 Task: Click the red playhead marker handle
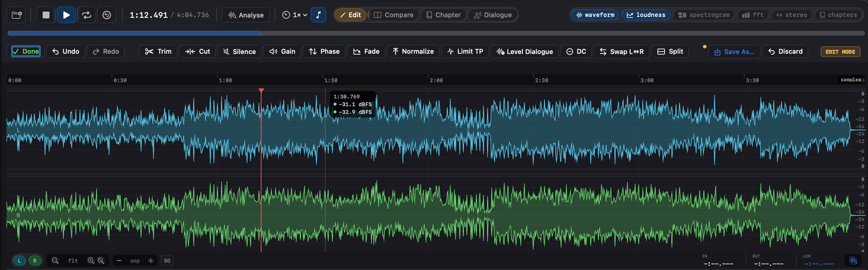pyautogui.click(x=261, y=90)
